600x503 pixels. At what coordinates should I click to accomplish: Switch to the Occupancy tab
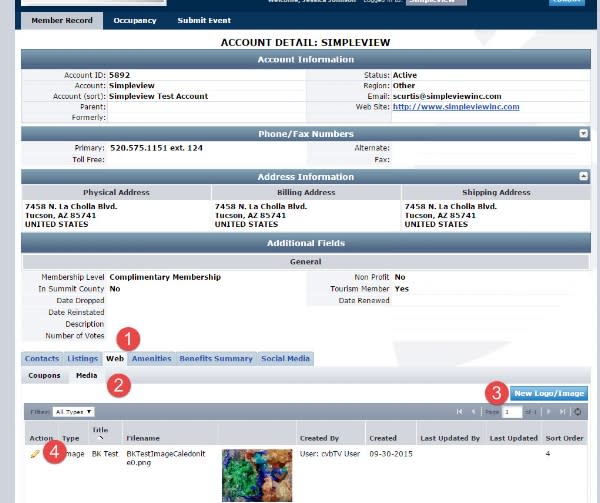point(135,20)
